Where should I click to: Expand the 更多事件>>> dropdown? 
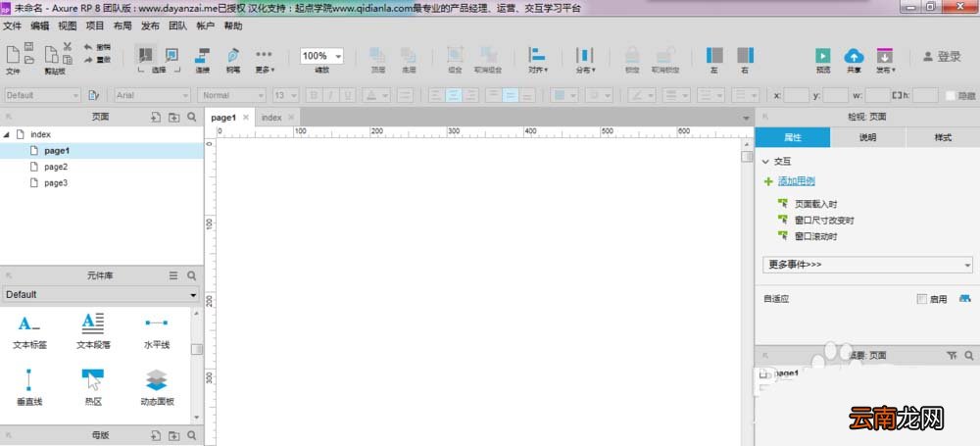(x=867, y=265)
